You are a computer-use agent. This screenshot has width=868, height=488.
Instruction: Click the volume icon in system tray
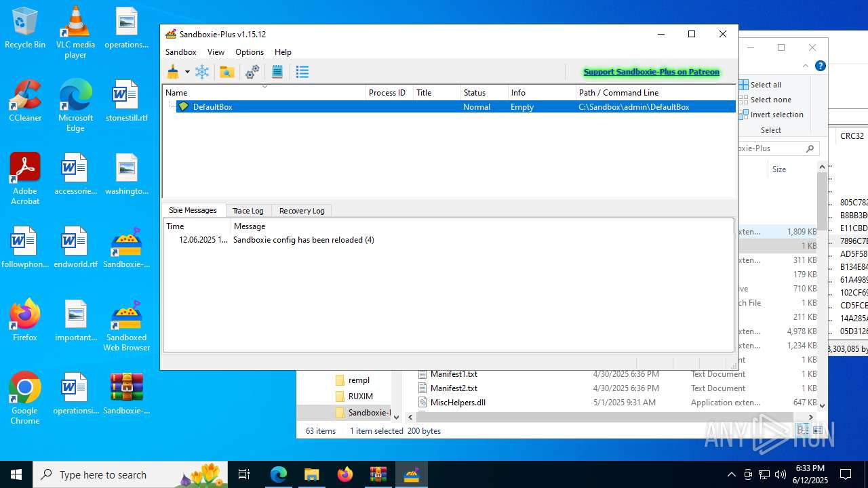781,474
